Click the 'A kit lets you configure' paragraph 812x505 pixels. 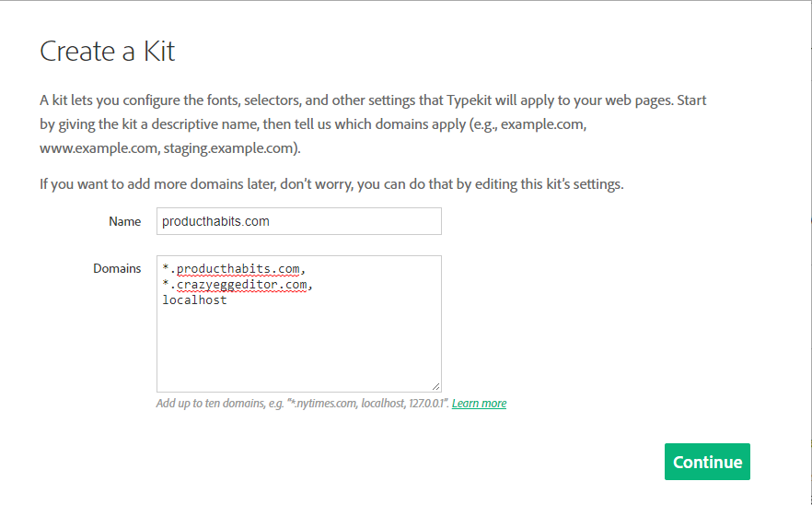[373, 123]
